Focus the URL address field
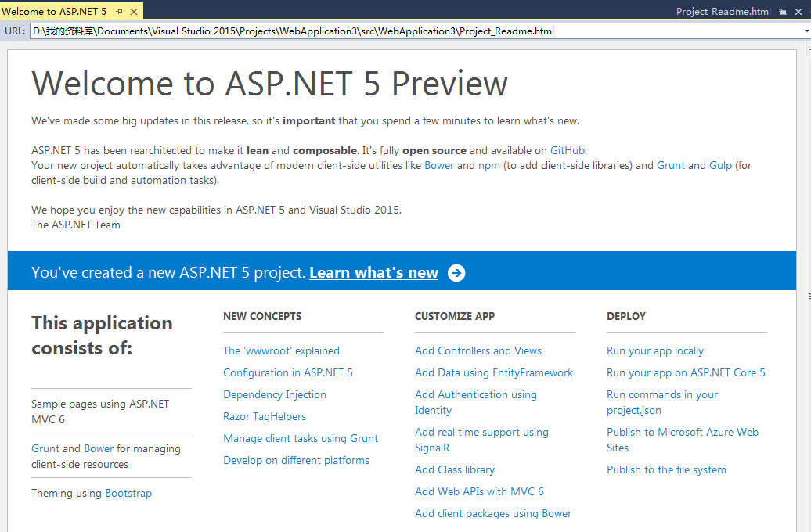This screenshot has width=811, height=532. pos(416,31)
